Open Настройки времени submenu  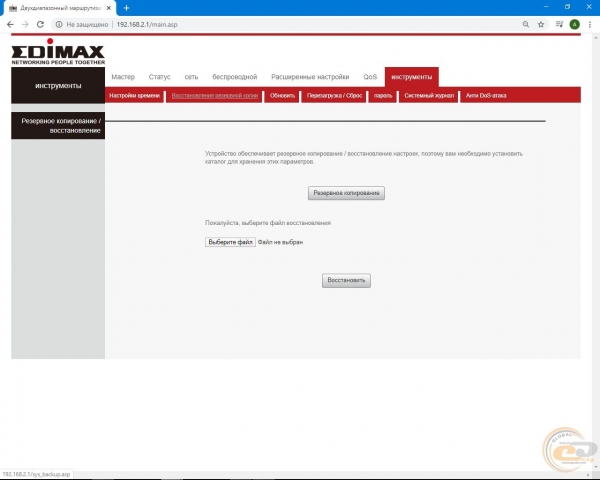[134, 96]
